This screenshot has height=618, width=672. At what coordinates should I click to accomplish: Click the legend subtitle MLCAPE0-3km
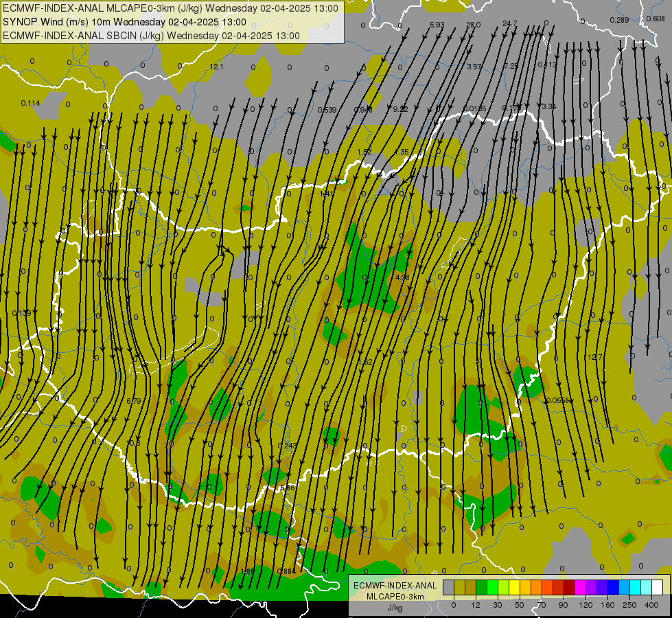[395, 597]
